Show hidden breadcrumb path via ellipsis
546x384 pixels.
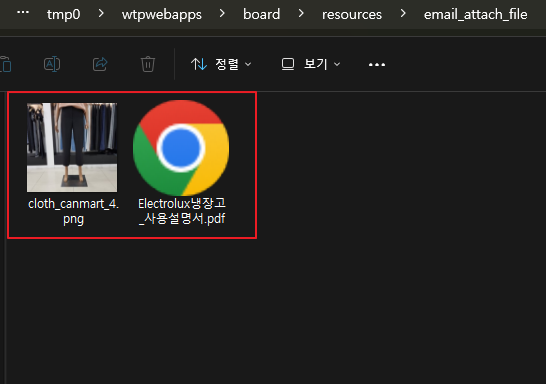tap(23, 12)
